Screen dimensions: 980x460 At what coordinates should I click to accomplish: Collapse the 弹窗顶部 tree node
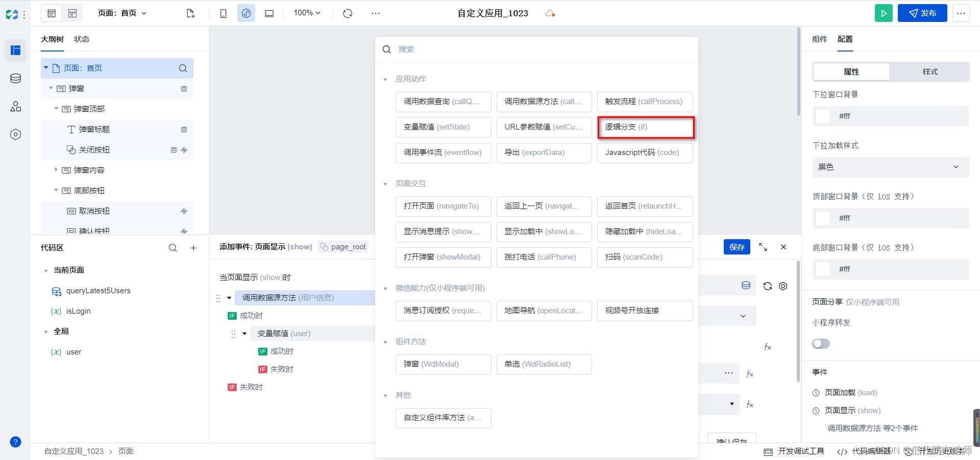56,109
